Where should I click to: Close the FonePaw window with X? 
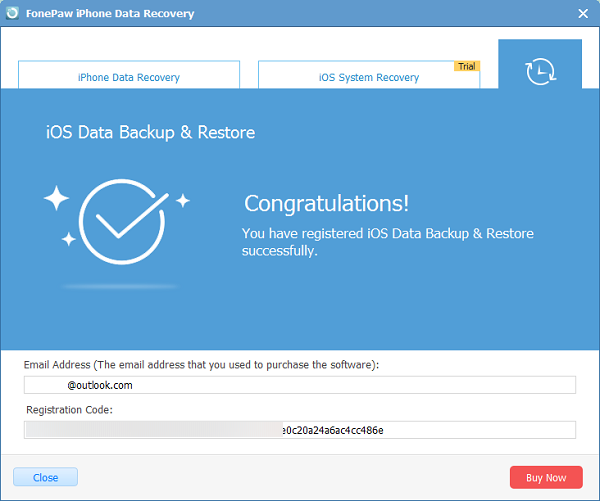(583, 14)
